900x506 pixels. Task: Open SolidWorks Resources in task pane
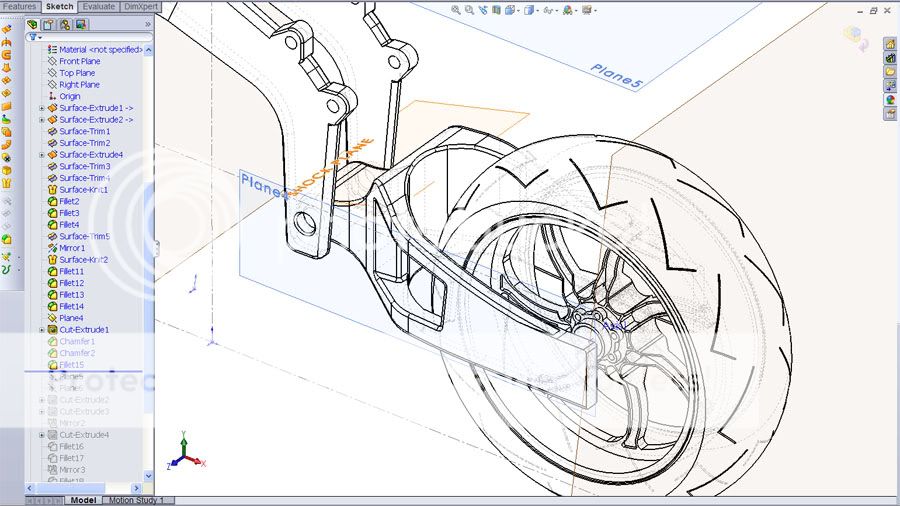890,44
